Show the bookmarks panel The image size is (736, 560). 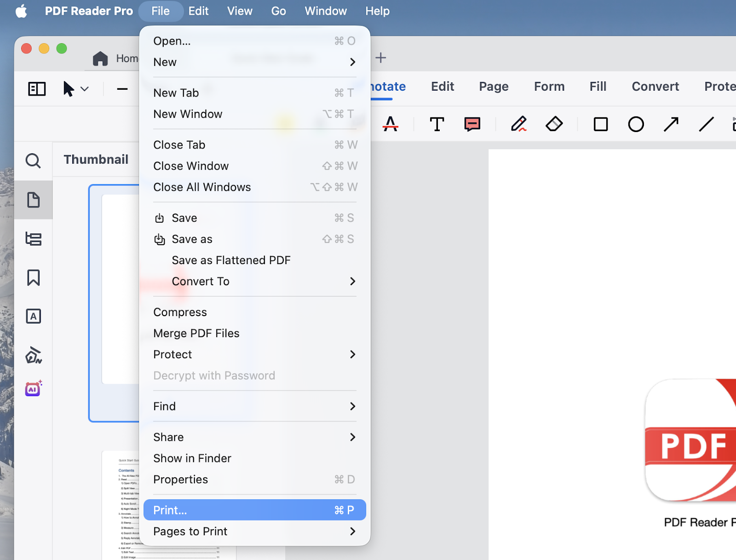pyautogui.click(x=33, y=277)
